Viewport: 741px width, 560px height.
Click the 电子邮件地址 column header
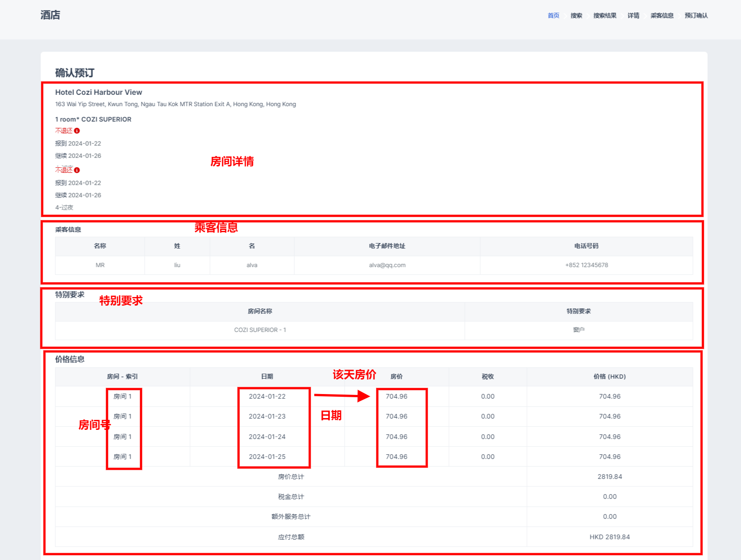tap(387, 246)
